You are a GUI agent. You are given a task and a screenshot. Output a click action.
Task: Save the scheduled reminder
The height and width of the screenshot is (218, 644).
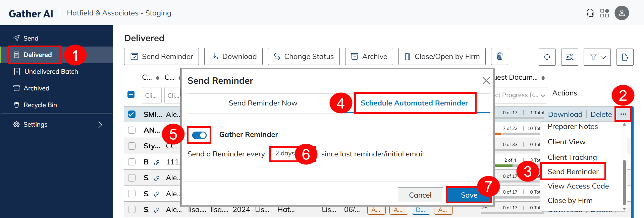[469, 195]
